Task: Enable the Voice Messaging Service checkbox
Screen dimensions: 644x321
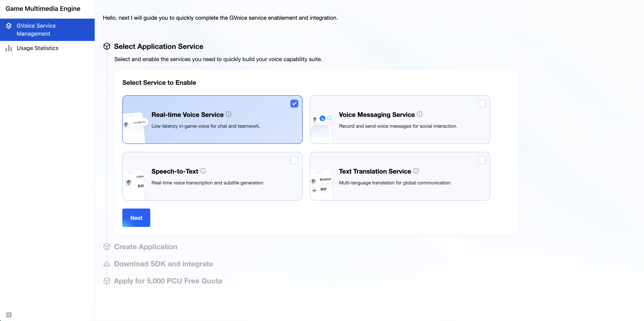Action: (481, 103)
